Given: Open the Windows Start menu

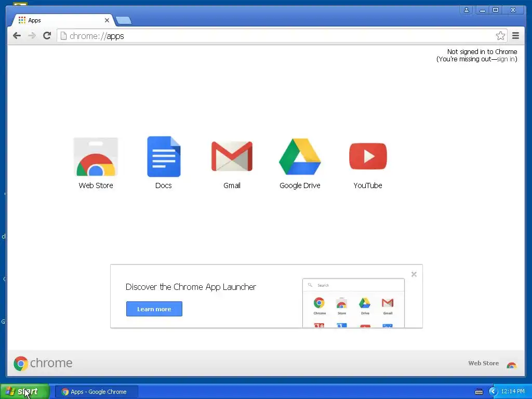Looking at the screenshot, I should (25, 392).
